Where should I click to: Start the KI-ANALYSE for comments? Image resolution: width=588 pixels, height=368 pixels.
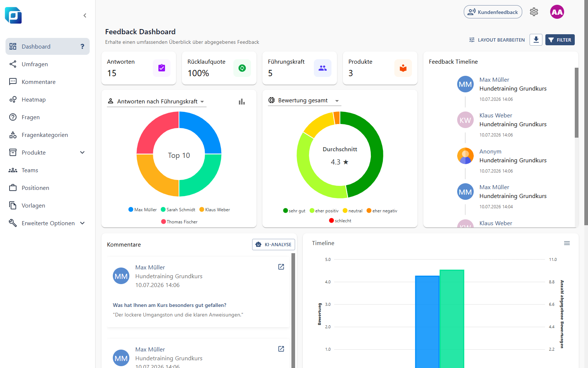(273, 244)
